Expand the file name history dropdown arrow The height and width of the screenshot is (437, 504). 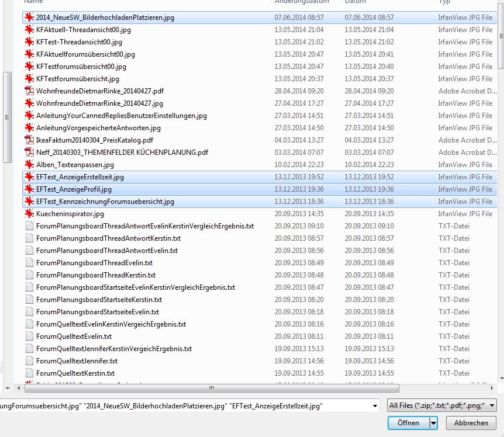(376, 405)
